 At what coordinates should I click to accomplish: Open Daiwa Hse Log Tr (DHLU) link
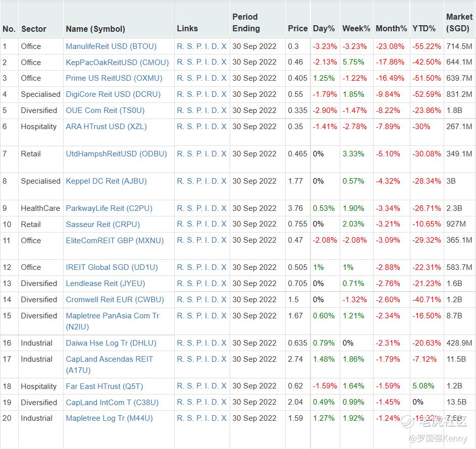point(111,343)
